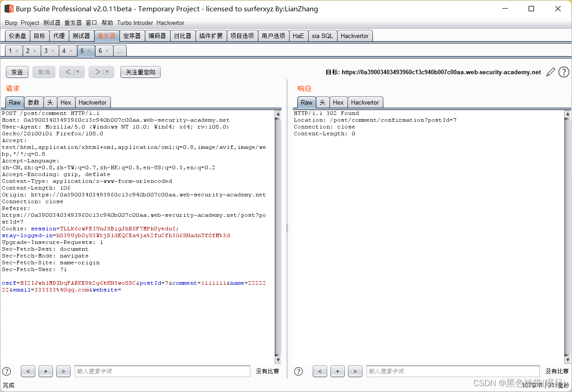Open the help question mark near target
Screen dimensions: 572x392
point(564,72)
